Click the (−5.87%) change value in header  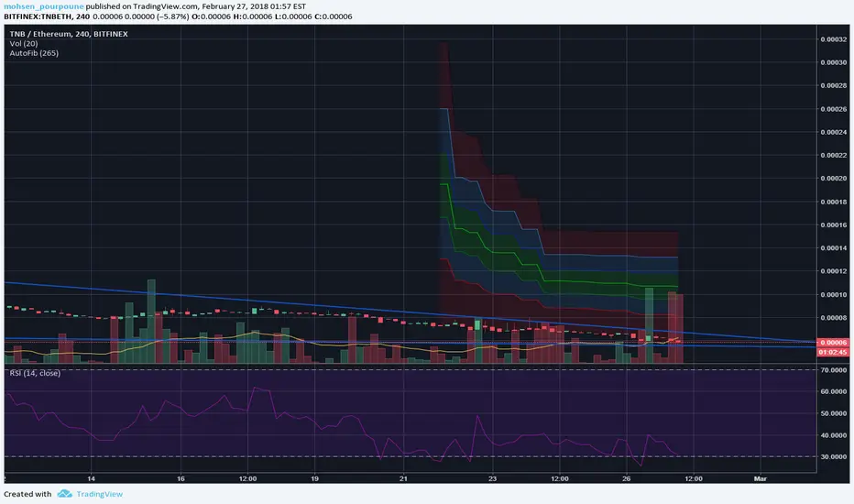(x=173, y=16)
